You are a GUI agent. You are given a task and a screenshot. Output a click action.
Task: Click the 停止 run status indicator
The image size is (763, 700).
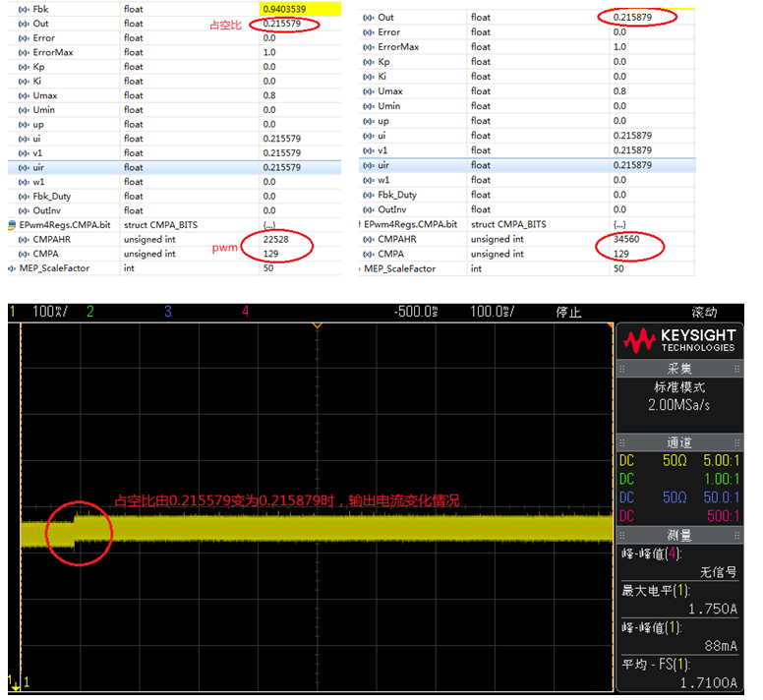coord(569,312)
